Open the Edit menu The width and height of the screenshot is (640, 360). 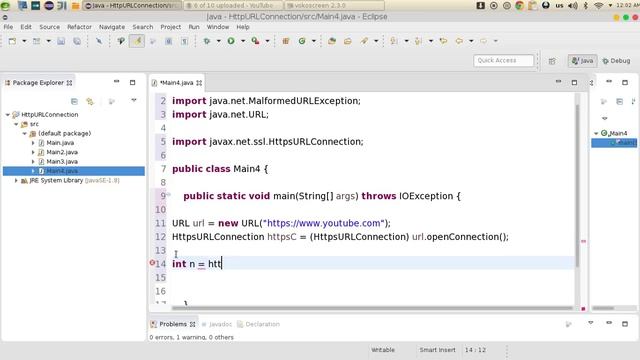[x=26, y=27]
